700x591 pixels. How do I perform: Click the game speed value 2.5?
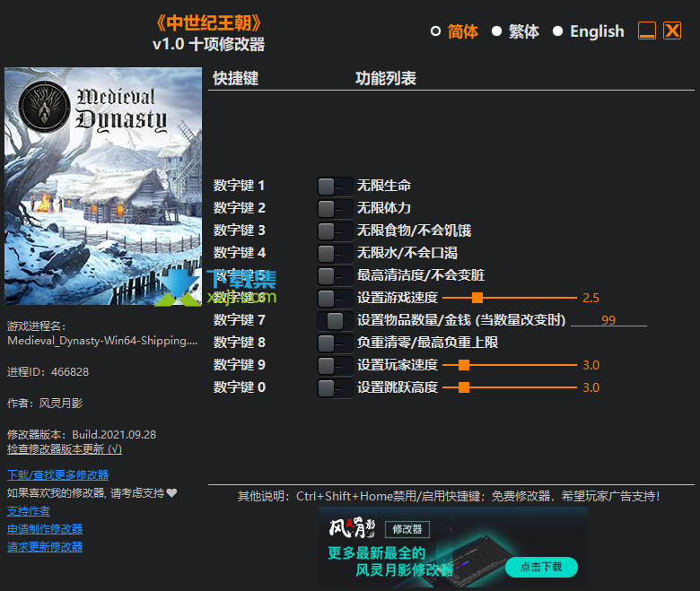591,298
